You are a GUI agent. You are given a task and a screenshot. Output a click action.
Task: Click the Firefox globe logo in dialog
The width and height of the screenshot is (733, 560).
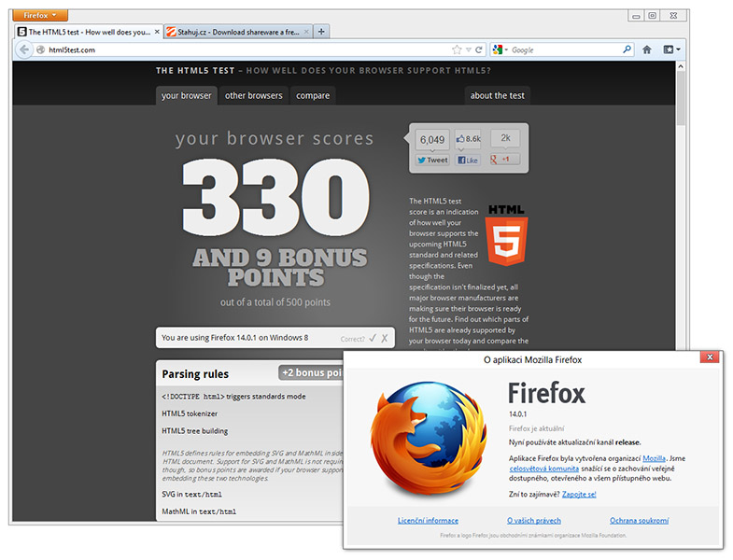[429, 439]
